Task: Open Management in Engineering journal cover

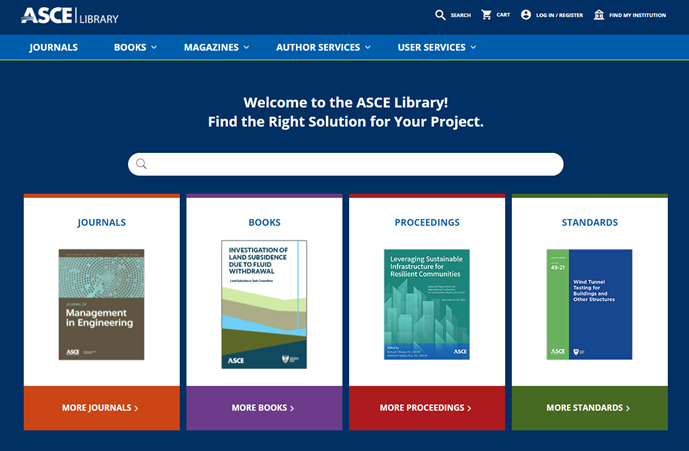Action: 102,305
